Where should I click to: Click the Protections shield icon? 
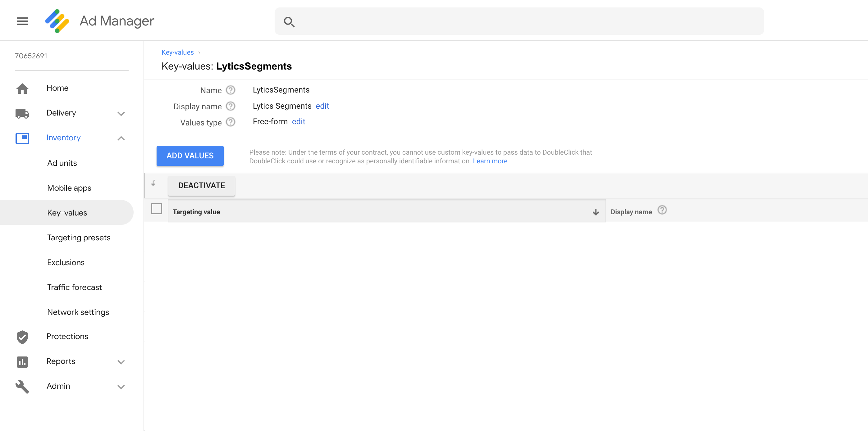coord(22,337)
